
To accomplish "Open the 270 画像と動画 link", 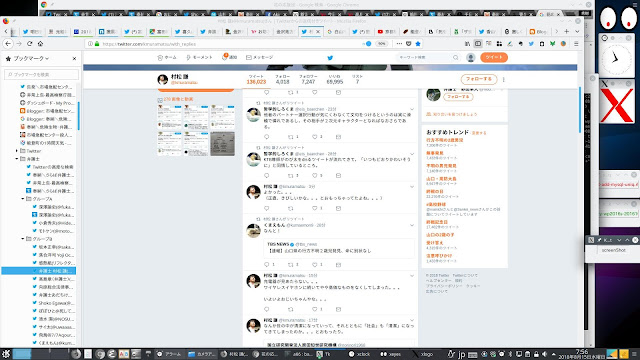I will 178,99.
